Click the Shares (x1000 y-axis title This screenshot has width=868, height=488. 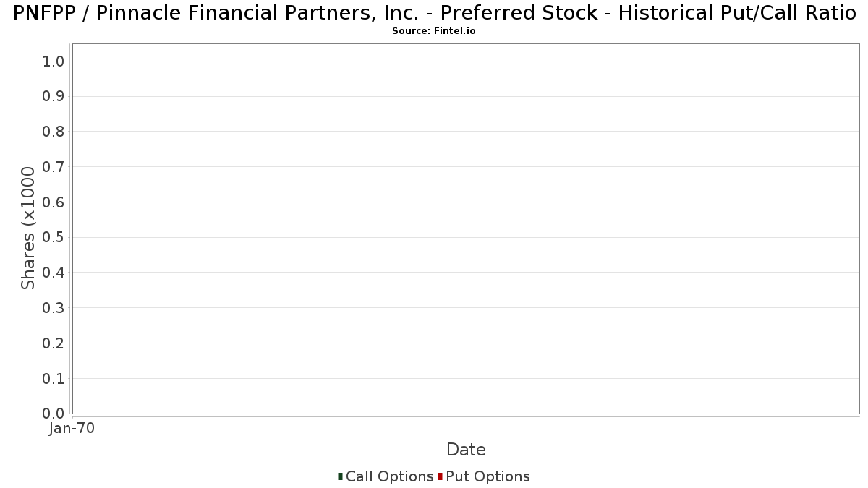pos(28,228)
